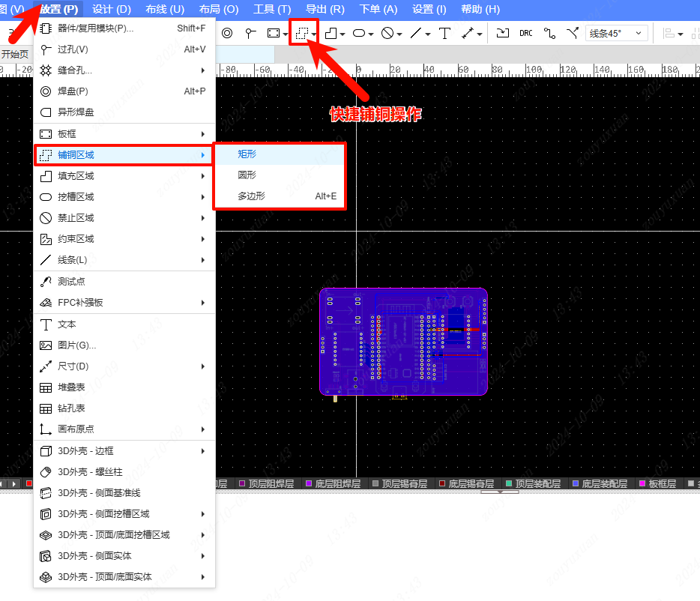This screenshot has height=601, width=700.
Task: Open 3D外壳 - 边框 submenu
Action: pos(124,451)
